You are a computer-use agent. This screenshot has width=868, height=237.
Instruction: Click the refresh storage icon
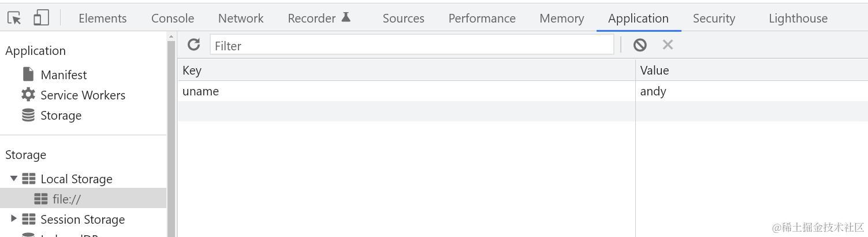194,45
